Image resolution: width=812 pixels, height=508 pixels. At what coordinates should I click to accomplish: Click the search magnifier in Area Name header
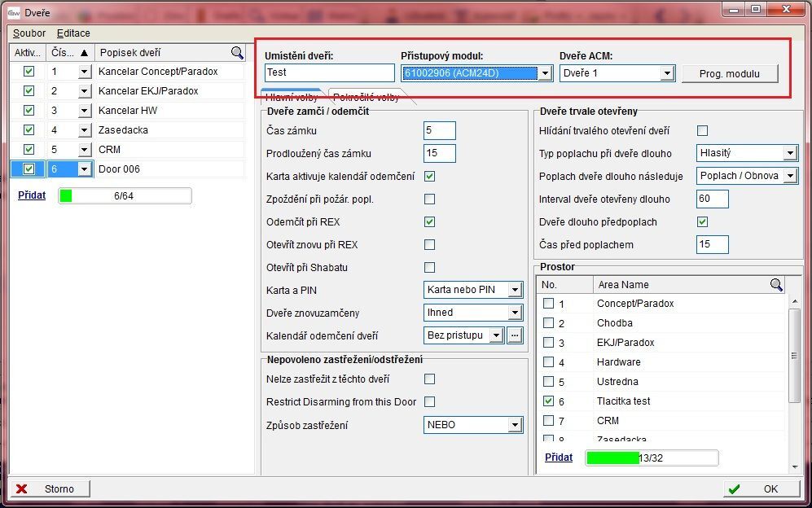tap(776, 285)
